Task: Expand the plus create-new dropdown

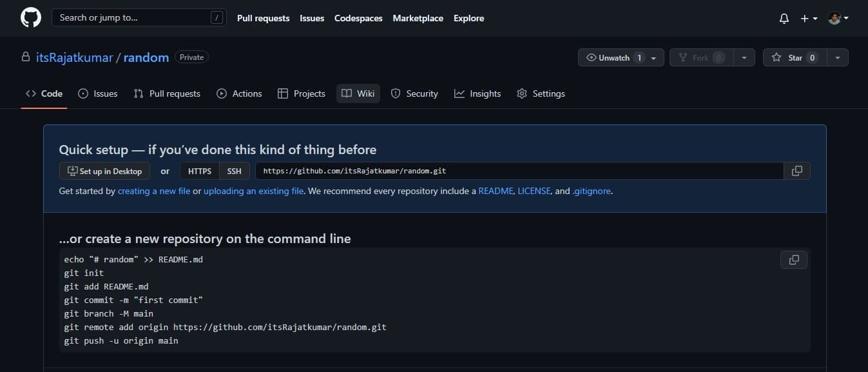Action: pyautogui.click(x=809, y=19)
